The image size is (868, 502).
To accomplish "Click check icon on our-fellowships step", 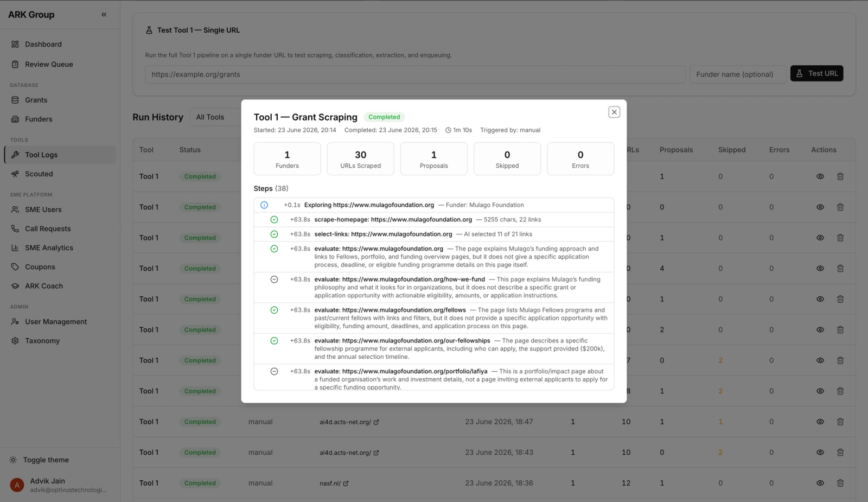I will click(x=274, y=341).
